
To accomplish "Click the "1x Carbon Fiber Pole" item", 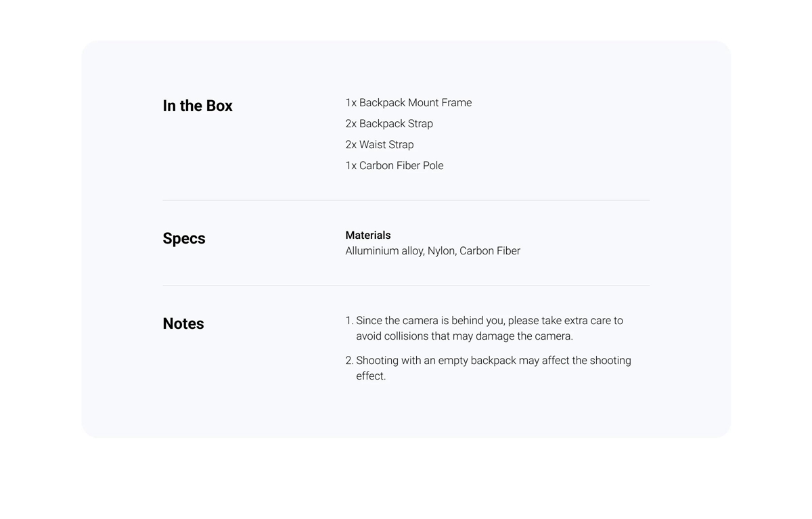I will click(x=394, y=166).
